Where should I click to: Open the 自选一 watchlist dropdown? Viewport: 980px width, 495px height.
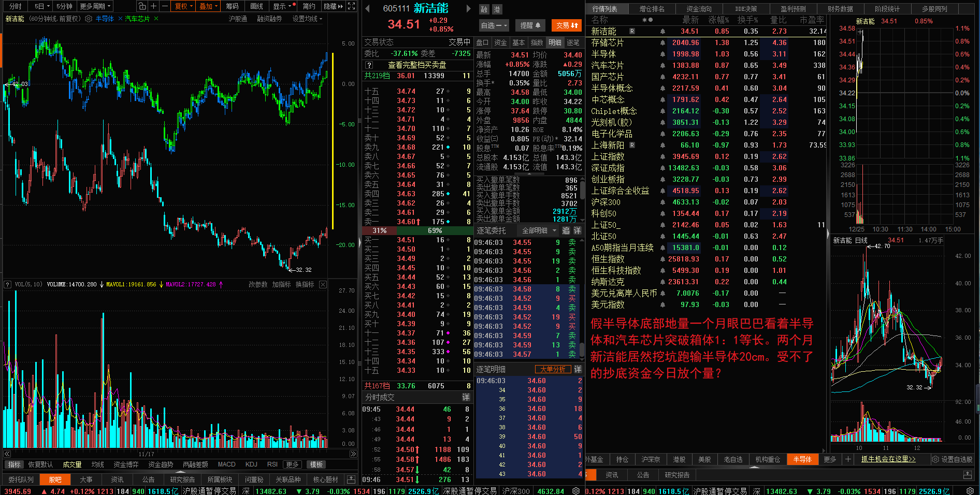click(494, 25)
